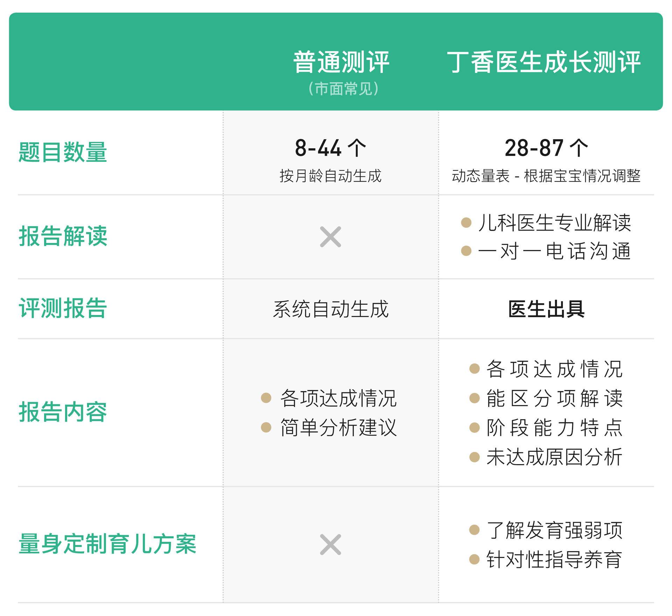Click bullet dot beside 了解发育强弱项
Image resolution: width=672 pixels, height=616 pixels.
click(474, 530)
